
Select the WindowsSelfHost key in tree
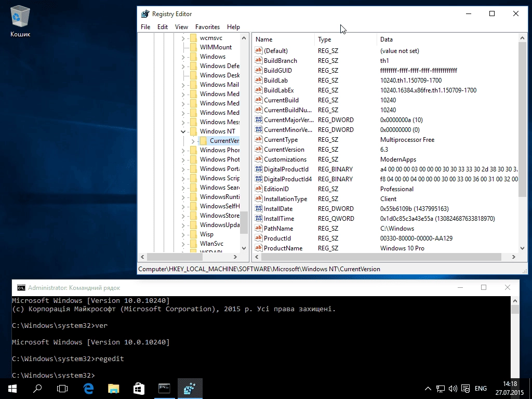(220, 206)
